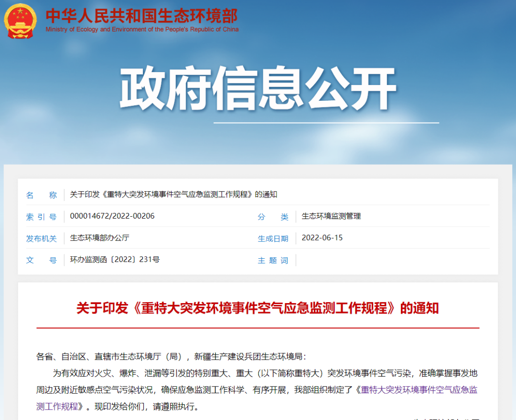This screenshot has height=420, width=516.
Task: Click the 政府信息公开 banner heading
Action: (258, 88)
